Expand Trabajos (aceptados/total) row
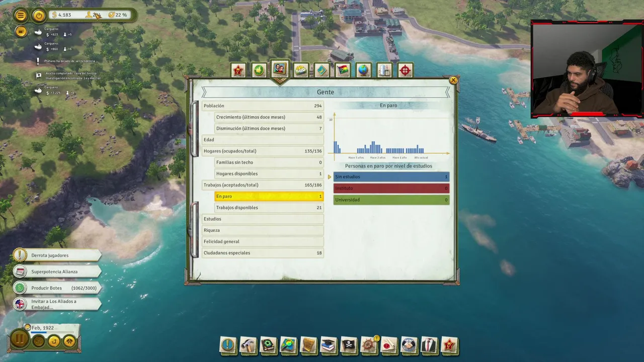Screen dimensions: 644x362 tap(263, 185)
